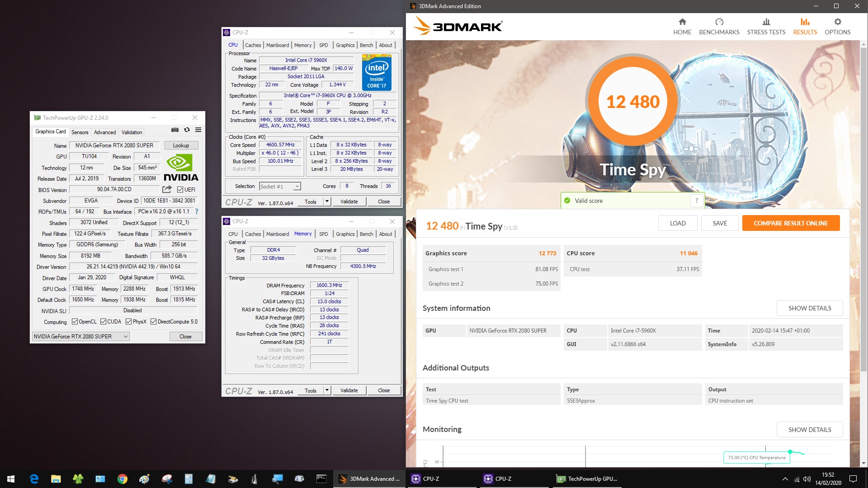Viewport: 868px width, 488px height.
Task: Click the Home icon in 3DMark
Action: pyautogui.click(x=682, y=26)
